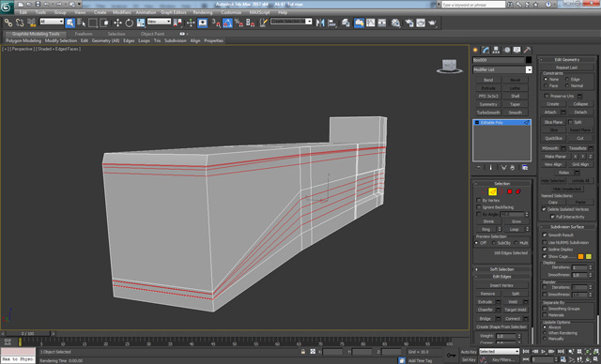Select the Face constraint radio button

[546, 85]
